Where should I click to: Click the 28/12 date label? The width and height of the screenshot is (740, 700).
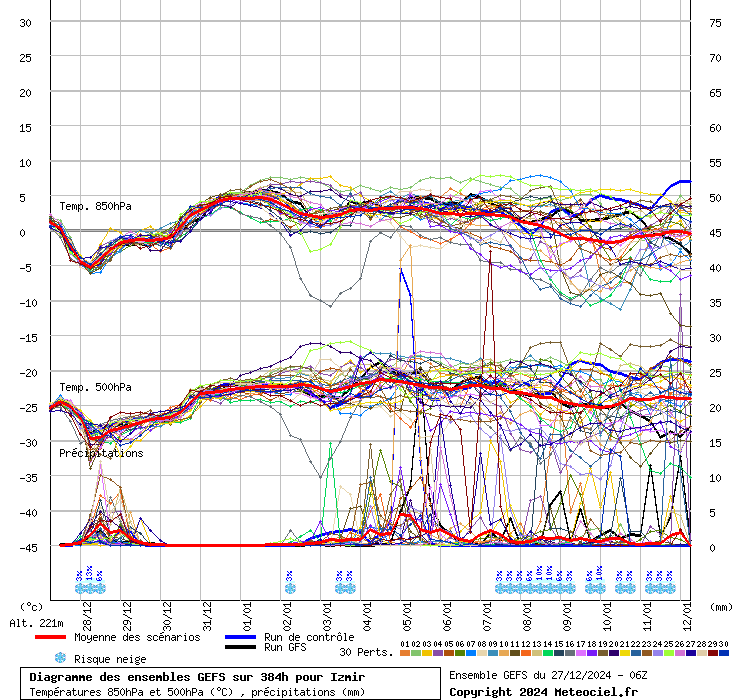[x=87, y=616]
